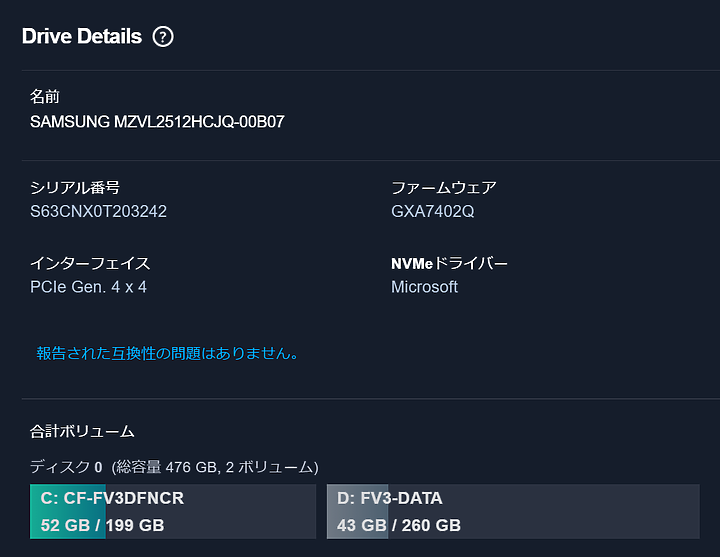Click the 合計ボリューム label
The height and width of the screenshot is (557, 720).
82,432
